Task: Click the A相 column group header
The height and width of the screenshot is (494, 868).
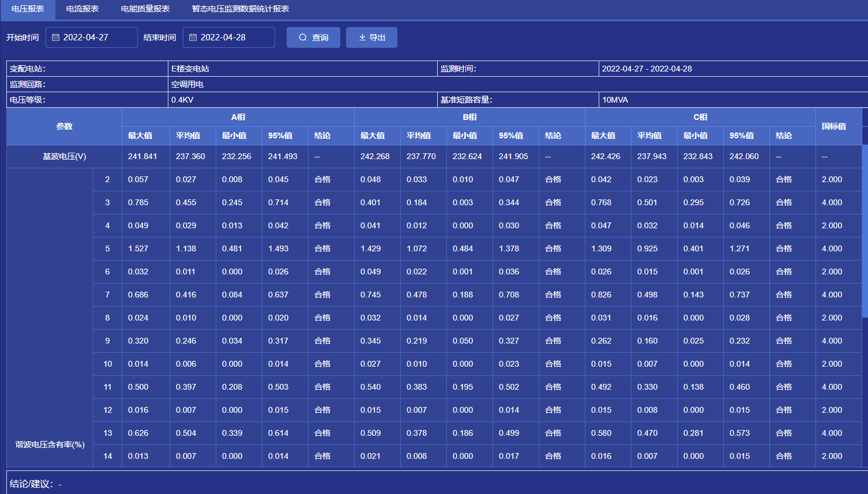Action: tap(238, 117)
